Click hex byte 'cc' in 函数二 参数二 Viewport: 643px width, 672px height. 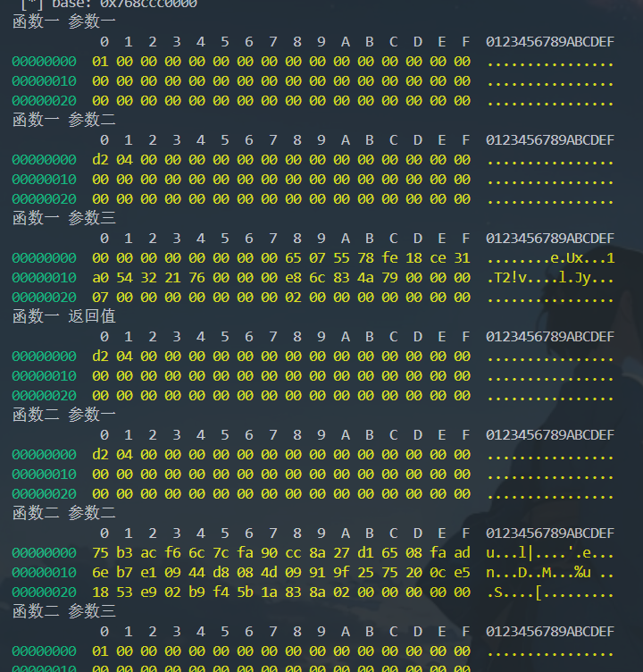click(294, 553)
